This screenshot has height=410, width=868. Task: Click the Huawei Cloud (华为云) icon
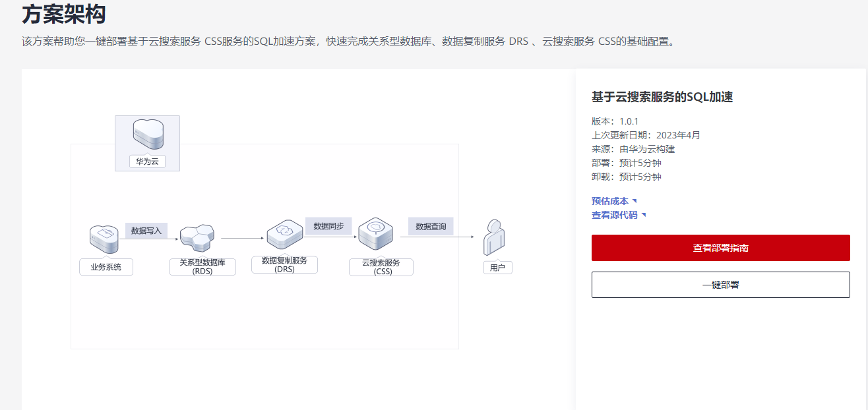[147, 135]
